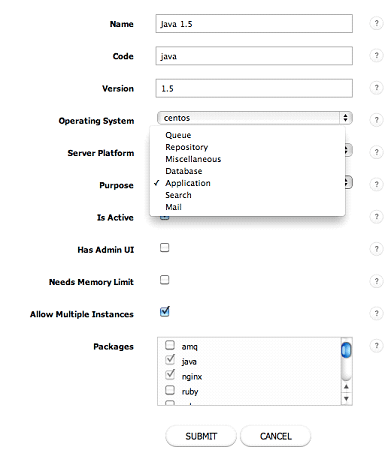Click the SUBMIT button

[x=201, y=436]
